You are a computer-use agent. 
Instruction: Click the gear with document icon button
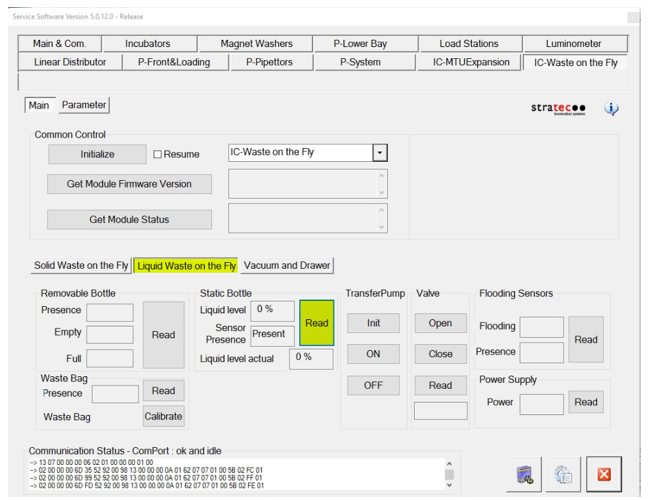coord(563,475)
